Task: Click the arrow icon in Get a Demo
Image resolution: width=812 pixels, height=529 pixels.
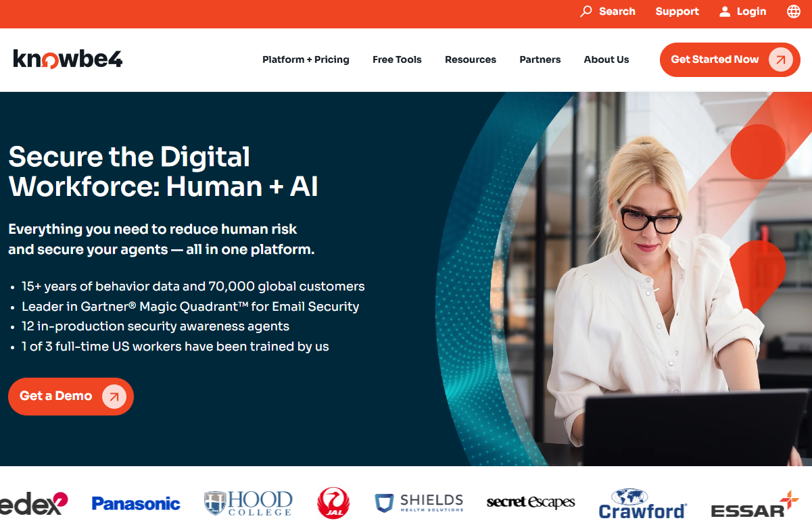Action: pyautogui.click(x=114, y=397)
